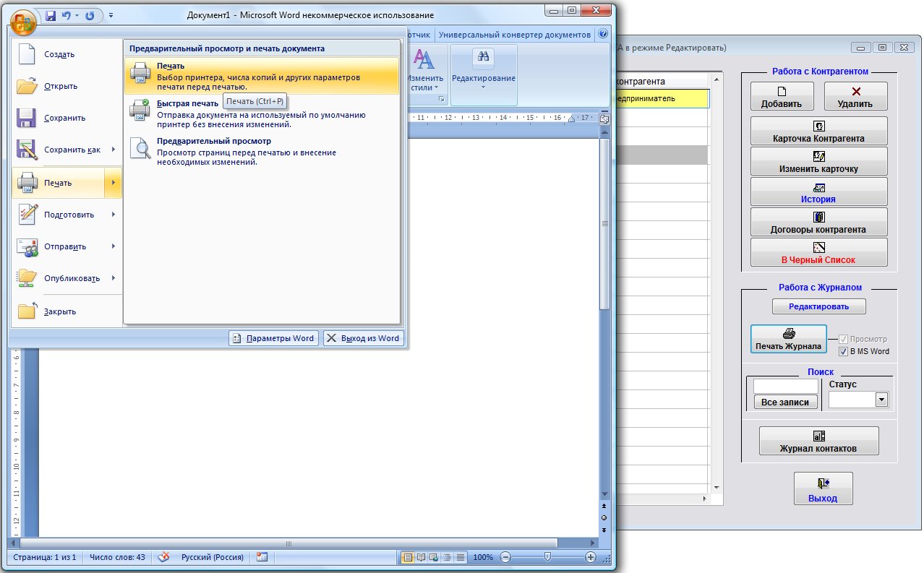
Task: Click Число слов: 43 in status bar
Action: coord(117,557)
